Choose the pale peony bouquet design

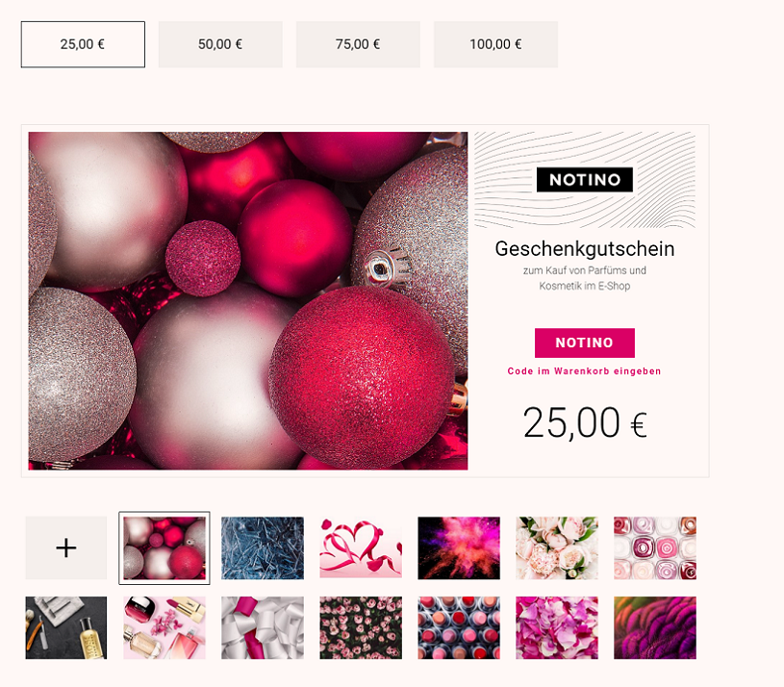[557, 548]
